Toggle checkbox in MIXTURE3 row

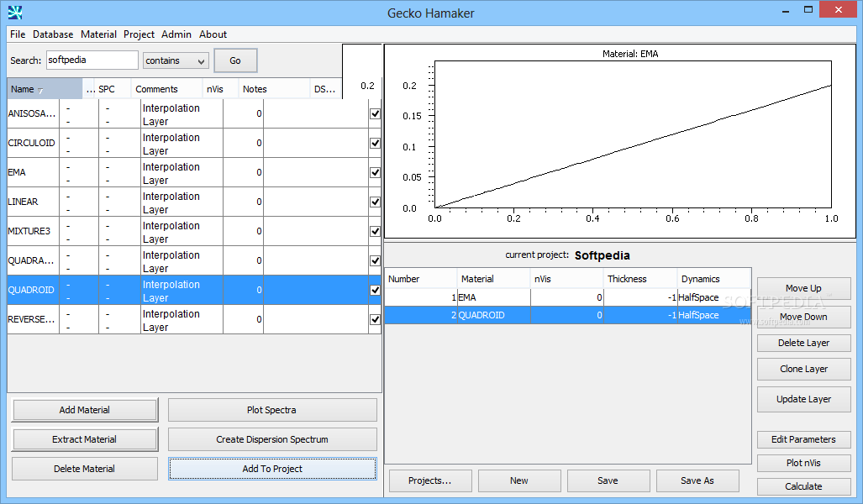(x=375, y=232)
